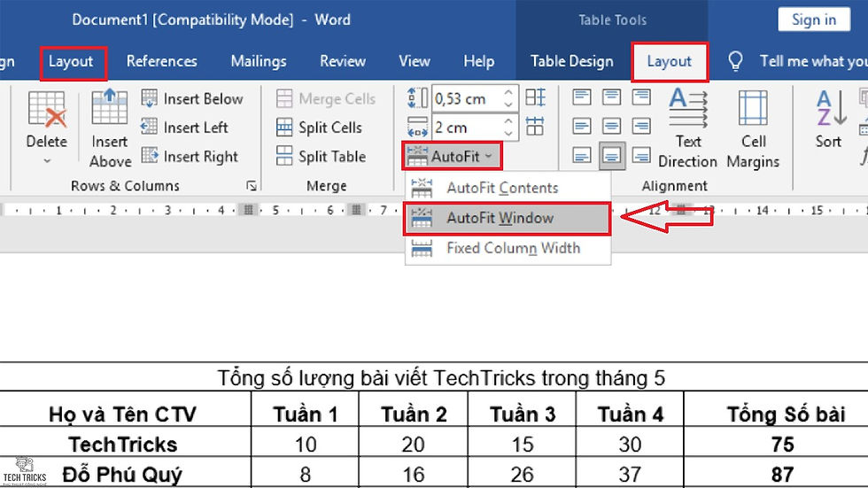Click Align Top Right

[x=641, y=98]
